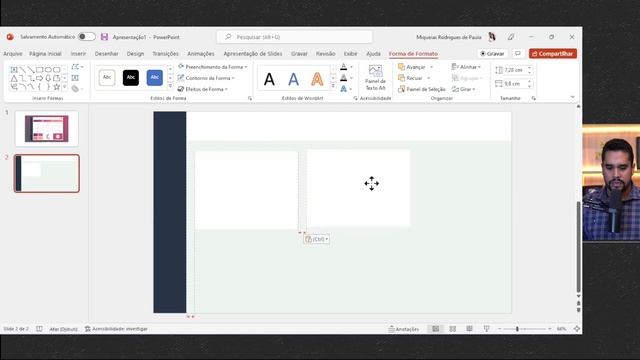Viewport: 640px width, 360px height.
Task: Click the purple save disk icon
Action: 104,37
